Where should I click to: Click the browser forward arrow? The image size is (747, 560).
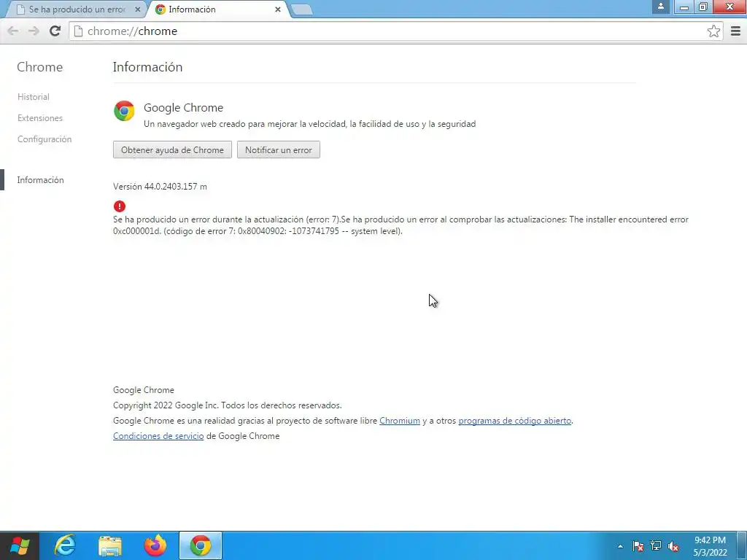coord(34,31)
